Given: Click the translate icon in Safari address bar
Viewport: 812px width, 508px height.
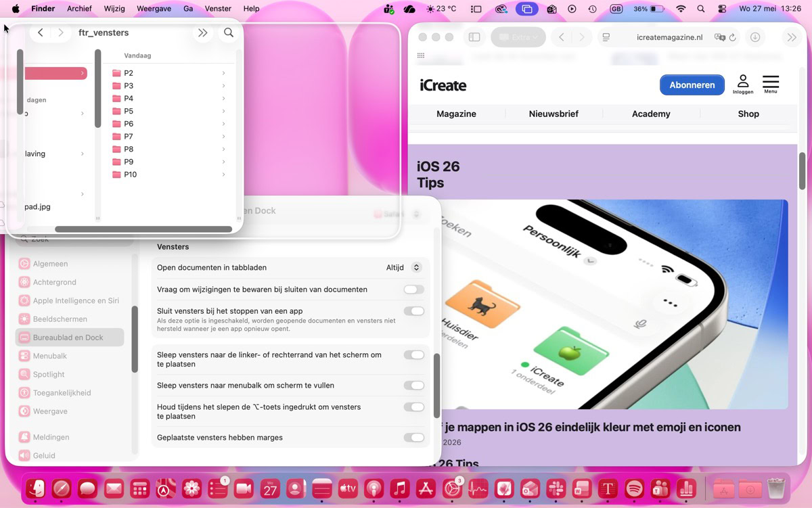Looking at the screenshot, I should click(x=719, y=37).
